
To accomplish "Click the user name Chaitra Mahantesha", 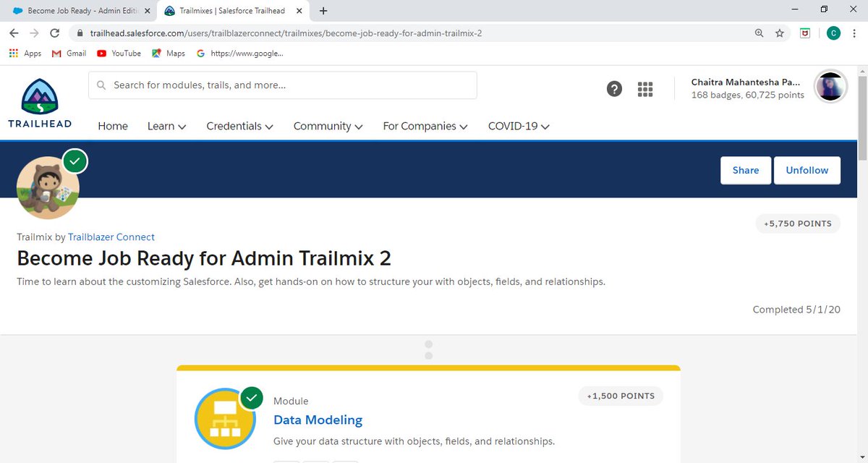I will click(746, 82).
